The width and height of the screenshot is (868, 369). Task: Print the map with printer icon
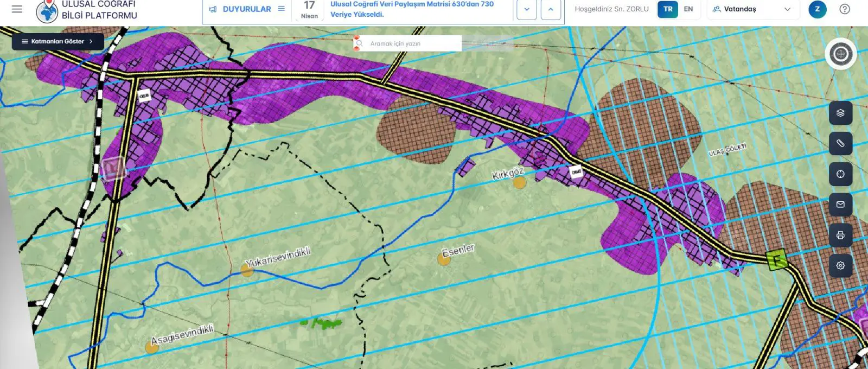click(x=840, y=235)
